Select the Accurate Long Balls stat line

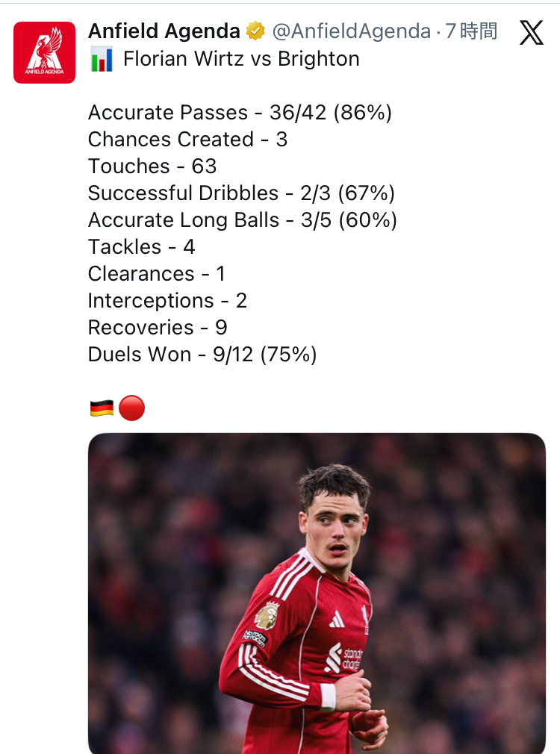(242, 220)
